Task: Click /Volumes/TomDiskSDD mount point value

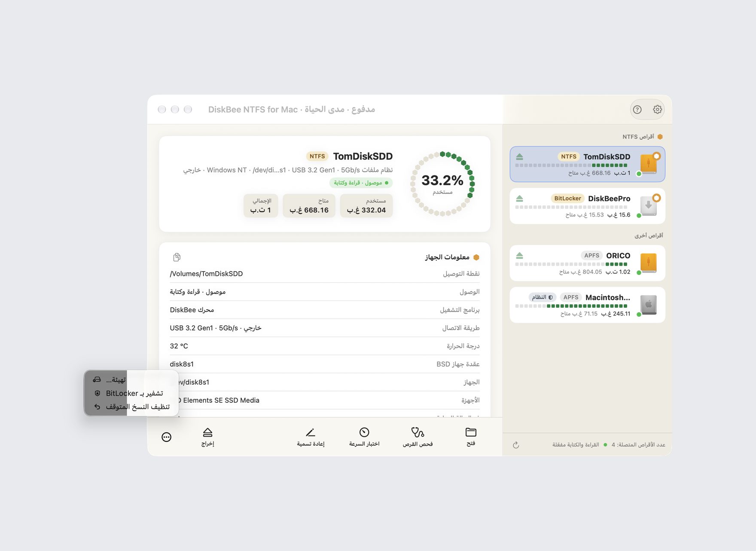Action: pyautogui.click(x=206, y=274)
